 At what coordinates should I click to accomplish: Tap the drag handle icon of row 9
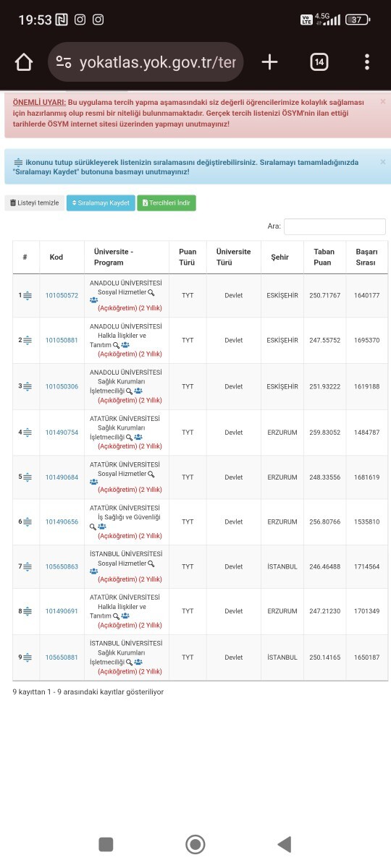pyautogui.click(x=28, y=658)
